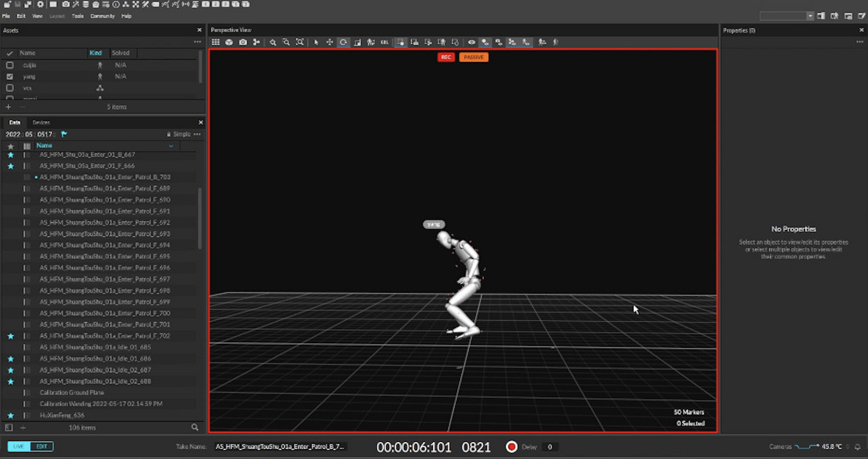This screenshot has height=459, width=868.
Task: Click the settings gear icon in top toolbar
Action: click(40, 5)
